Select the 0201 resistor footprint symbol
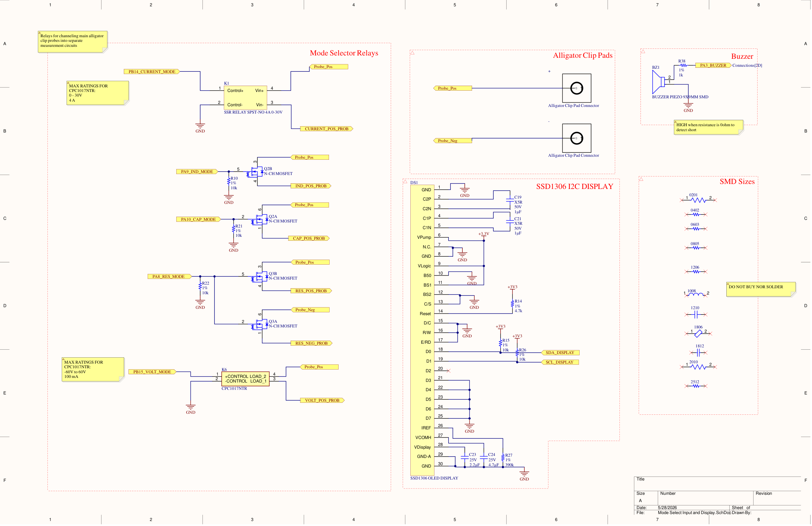812x526 pixels. click(698, 200)
